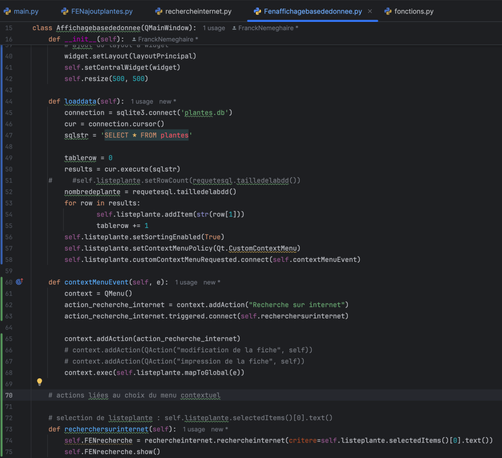Switch to FENajoutplantes.py tab
The image size is (502, 458).
click(x=97, y=12)
